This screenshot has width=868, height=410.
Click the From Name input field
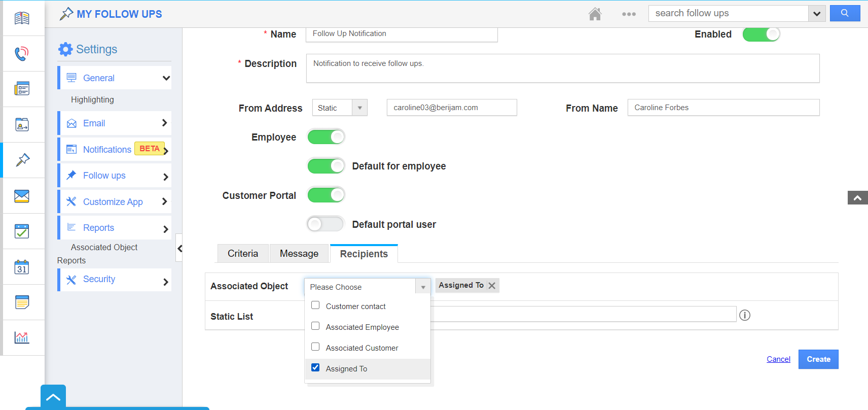(x=723, y=108)
